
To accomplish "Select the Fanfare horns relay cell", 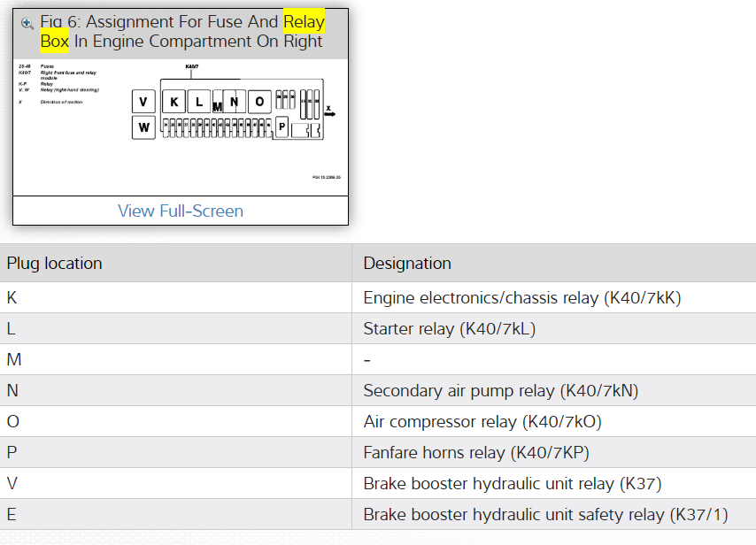I will [475, 452].
